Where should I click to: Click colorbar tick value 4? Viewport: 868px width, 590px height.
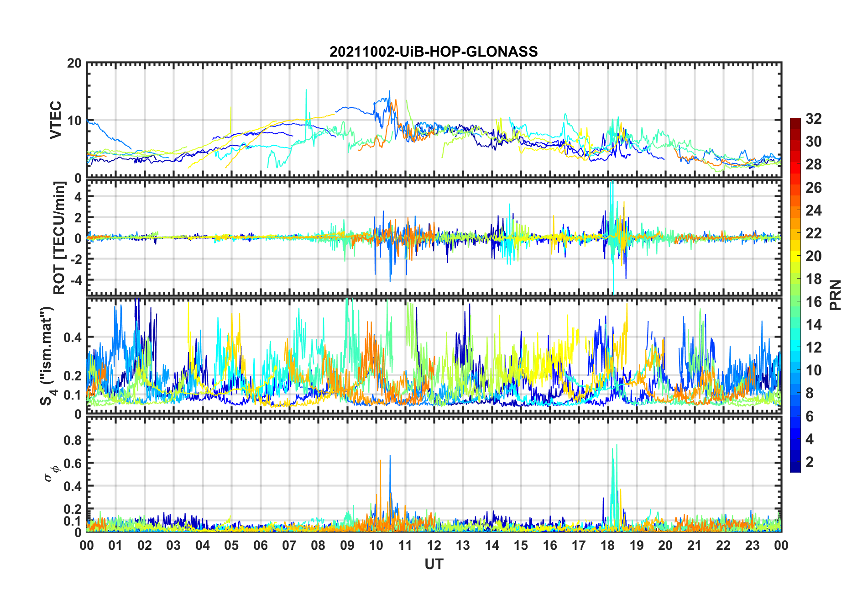tap(810, 439)
